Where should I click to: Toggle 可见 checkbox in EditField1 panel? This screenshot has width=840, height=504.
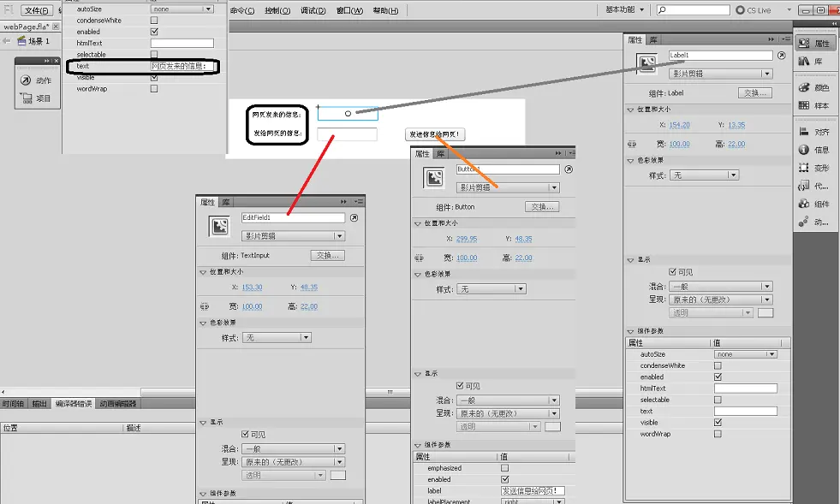(x=245, y=434)
